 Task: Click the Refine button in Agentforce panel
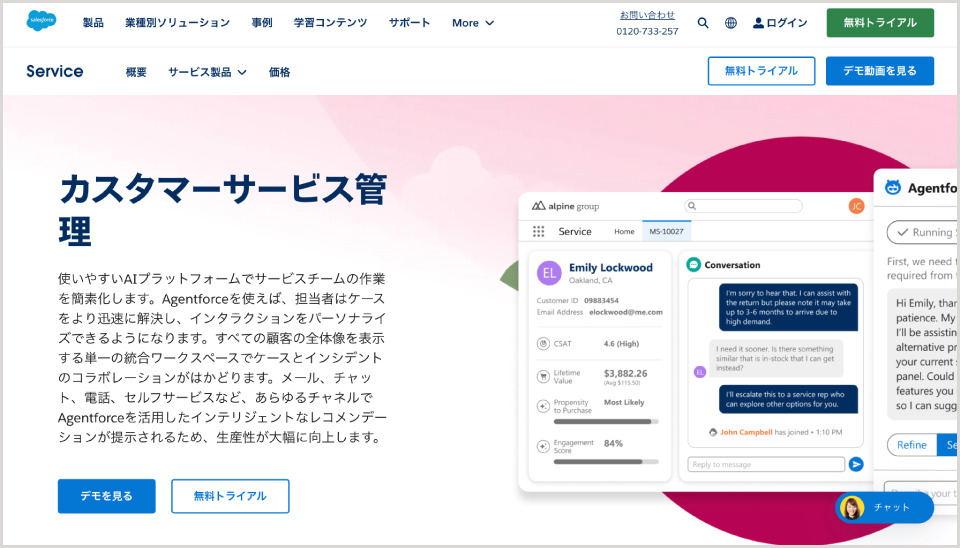click(912, 445)
